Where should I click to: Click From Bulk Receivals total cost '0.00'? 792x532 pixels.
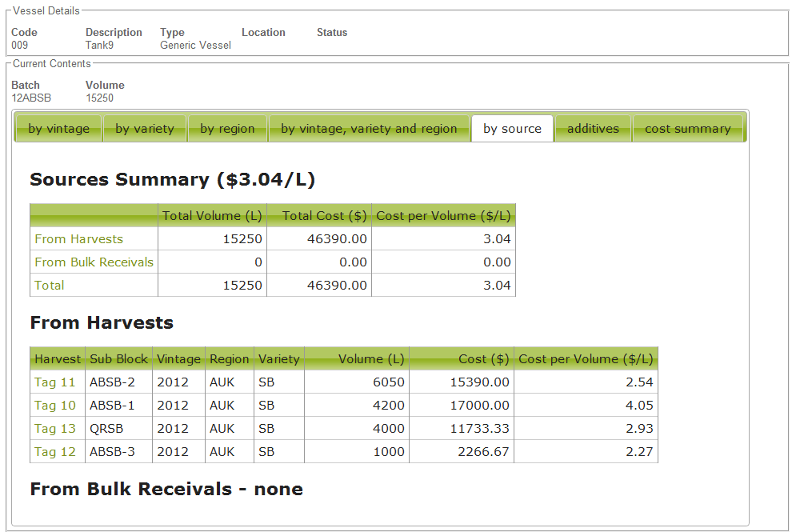353,262
